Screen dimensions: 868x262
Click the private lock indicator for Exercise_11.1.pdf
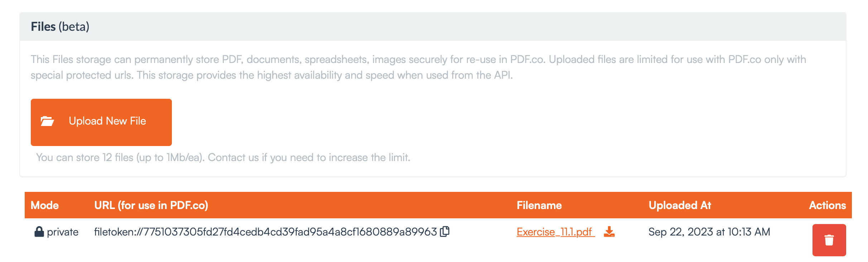(x=39, y=232)
